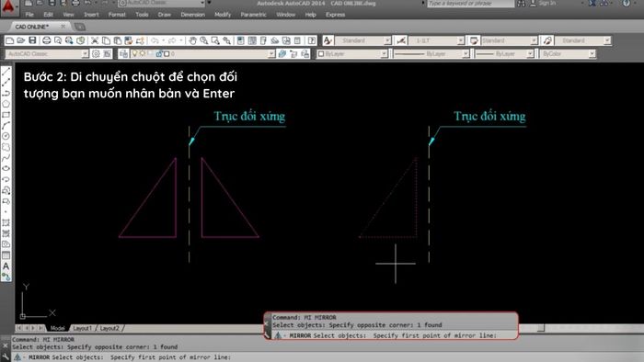The image size is (644, 362).
Task: Open the ByLayer color control dropdown
Action: click(x=384, y=53)
